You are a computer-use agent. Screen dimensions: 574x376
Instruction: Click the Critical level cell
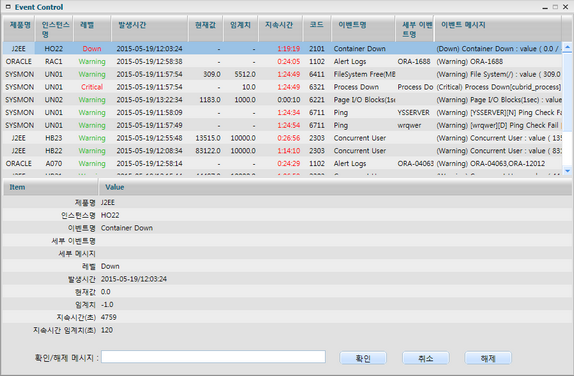[92, 87]
